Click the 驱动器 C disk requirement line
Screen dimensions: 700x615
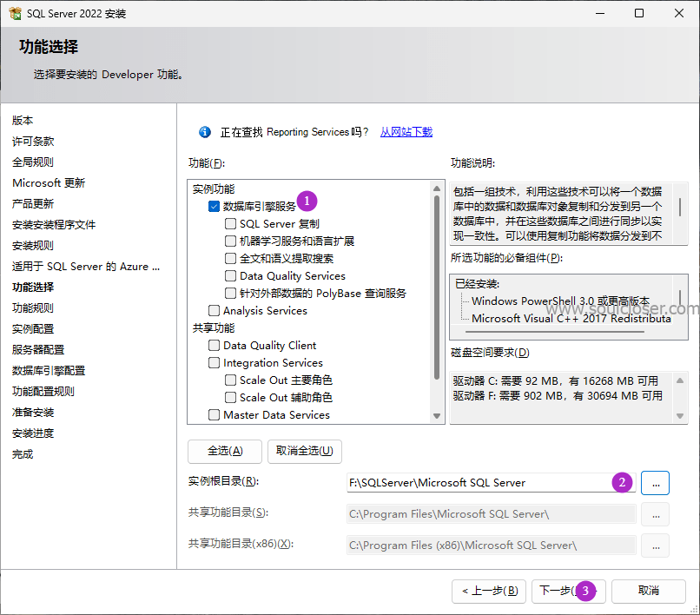point(555,381)
